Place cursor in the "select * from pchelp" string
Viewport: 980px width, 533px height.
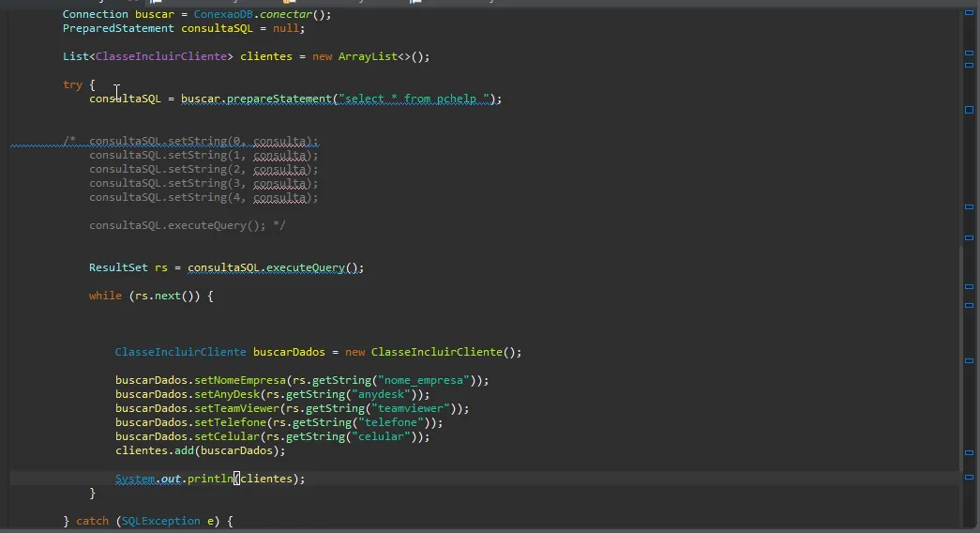tap(417, 99)
